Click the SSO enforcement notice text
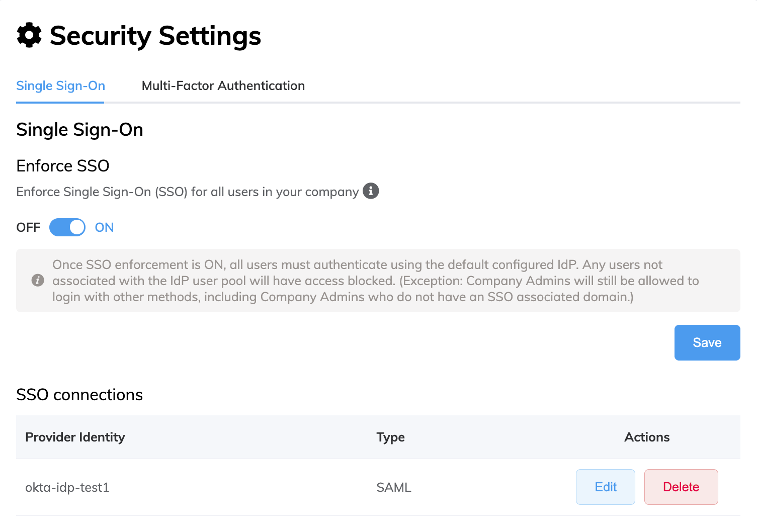The height and width of the screenshot is (532, 757). point(375,281)
